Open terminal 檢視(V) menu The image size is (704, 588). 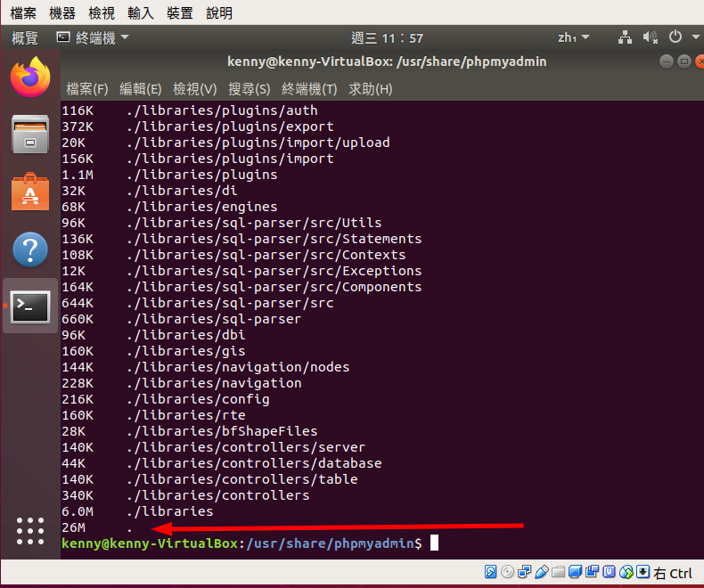pos(195,89)
